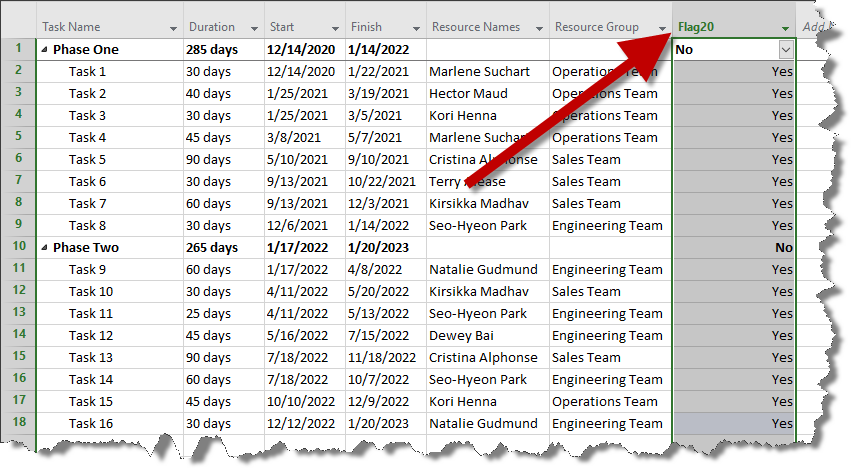
Task: Select the Task 5 name cell
Action: coord(110,160)
